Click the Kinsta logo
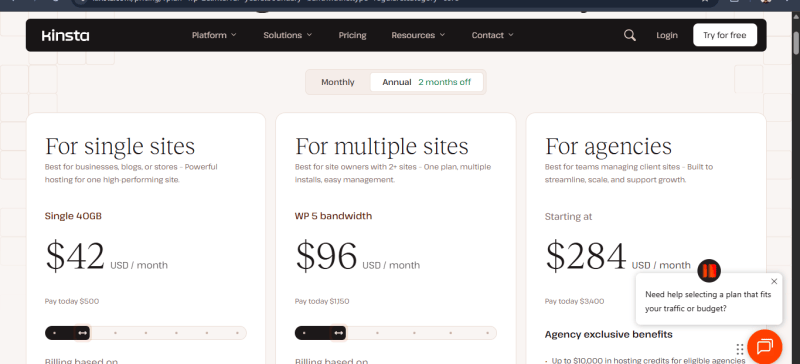800x364 pixels. pos(65,35)
